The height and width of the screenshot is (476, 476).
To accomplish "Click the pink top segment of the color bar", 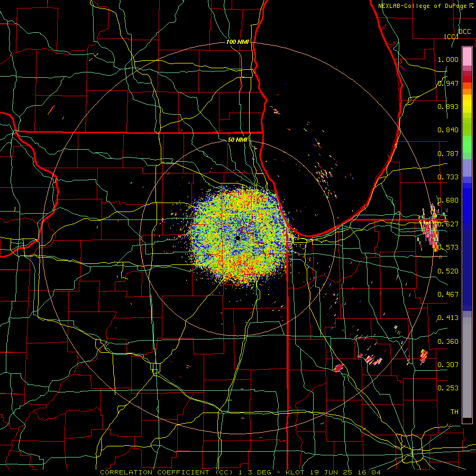I will point(467,56).
